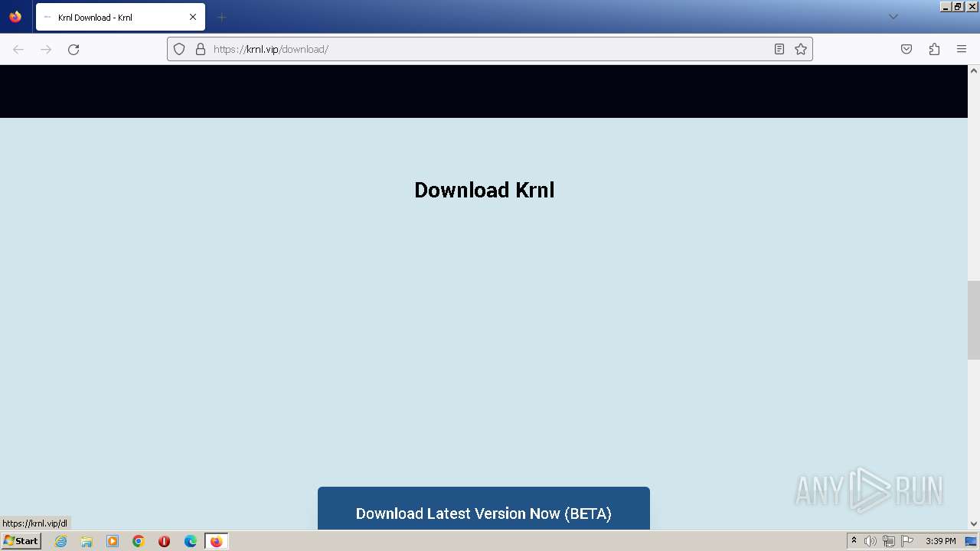Restore down the Firefox window
Viewport: 980px width, 551px height.
tap(958, 6)
